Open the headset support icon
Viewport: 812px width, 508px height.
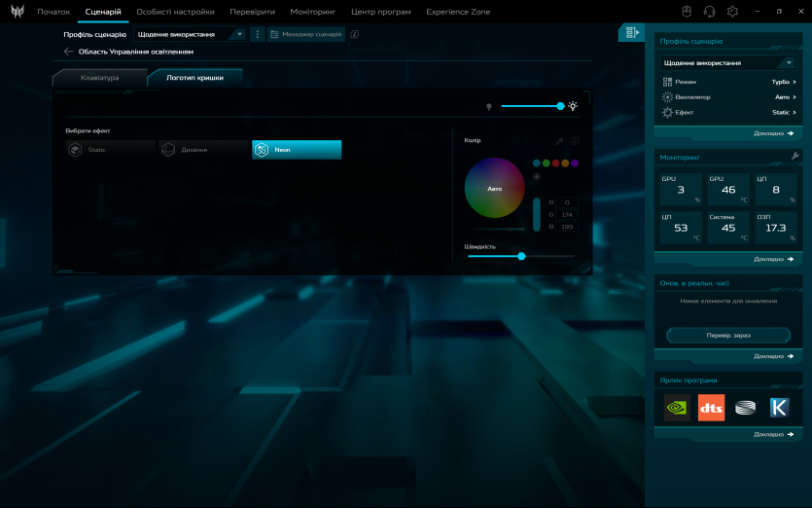(709, 12)
